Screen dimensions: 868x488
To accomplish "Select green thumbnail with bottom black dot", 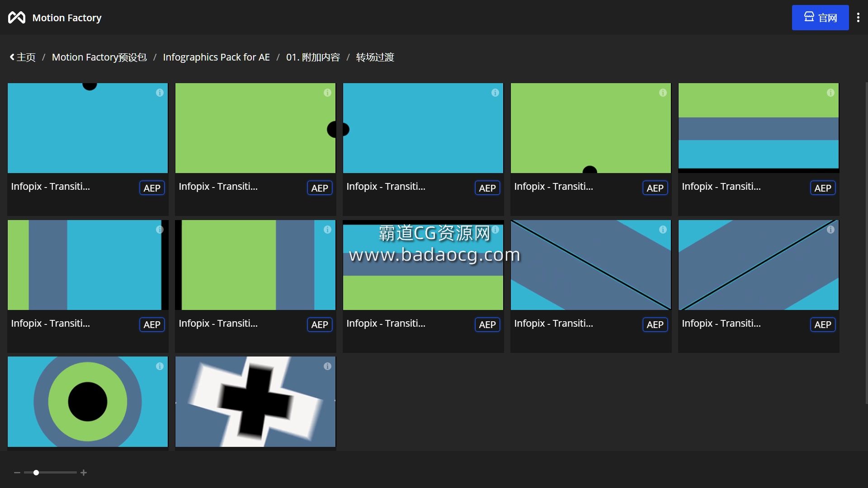I will pyautogui.click(x=591, y=128).
